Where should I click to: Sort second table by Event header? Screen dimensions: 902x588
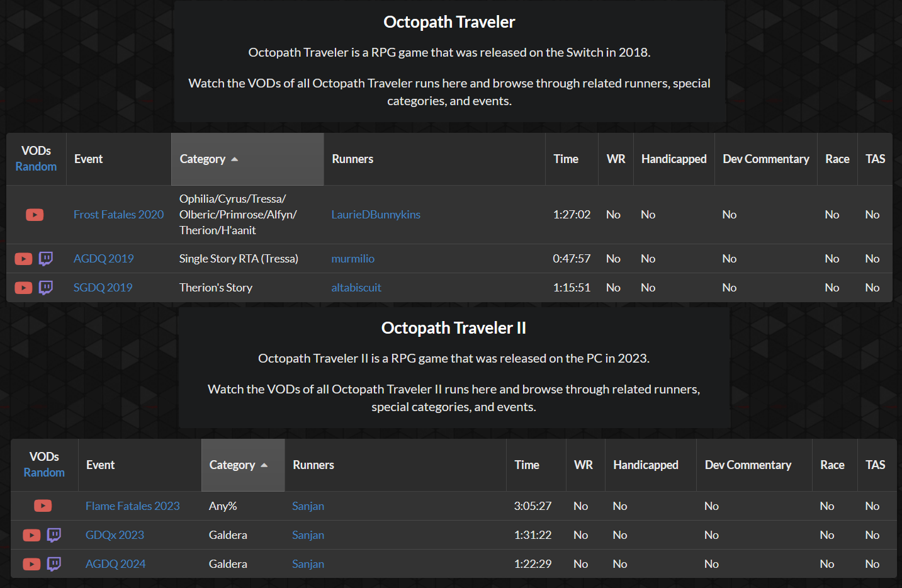(x=140, y=465)
